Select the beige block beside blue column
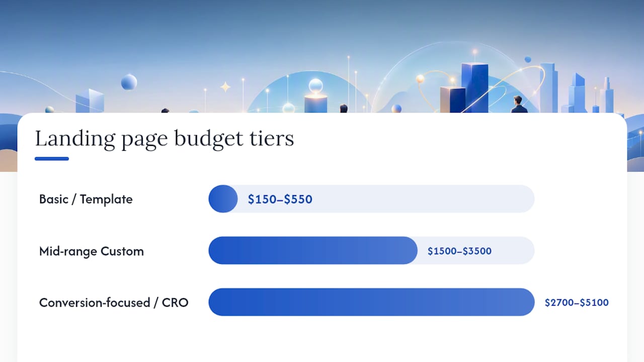 [x=453, y=100]
